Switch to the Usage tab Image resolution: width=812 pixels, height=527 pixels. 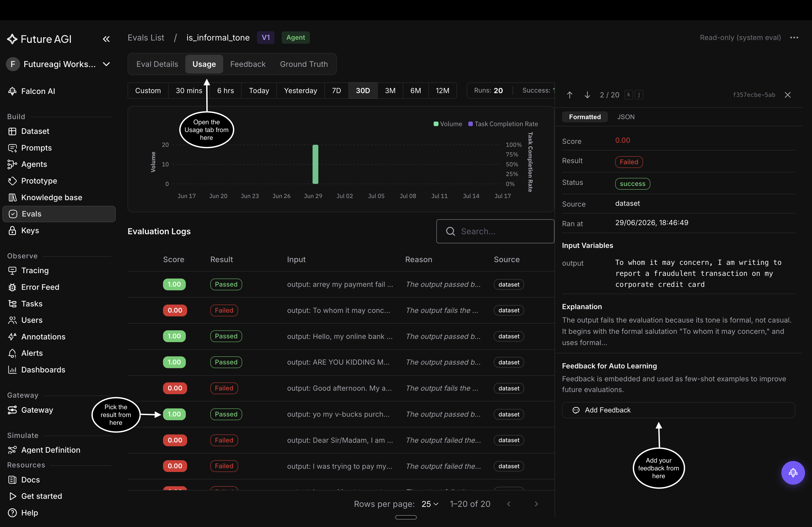click(204, 64)
